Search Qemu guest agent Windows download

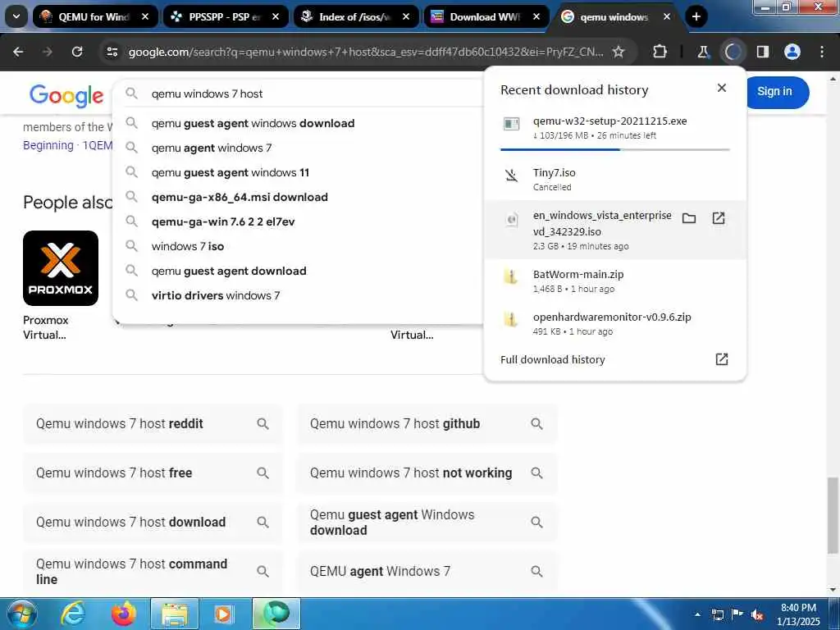pyautogui.click(x=427, y=523)
